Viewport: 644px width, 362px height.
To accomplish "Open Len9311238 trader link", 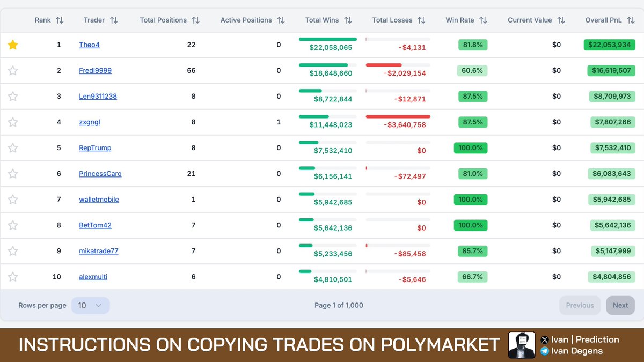I will click(x=98, y=97).
